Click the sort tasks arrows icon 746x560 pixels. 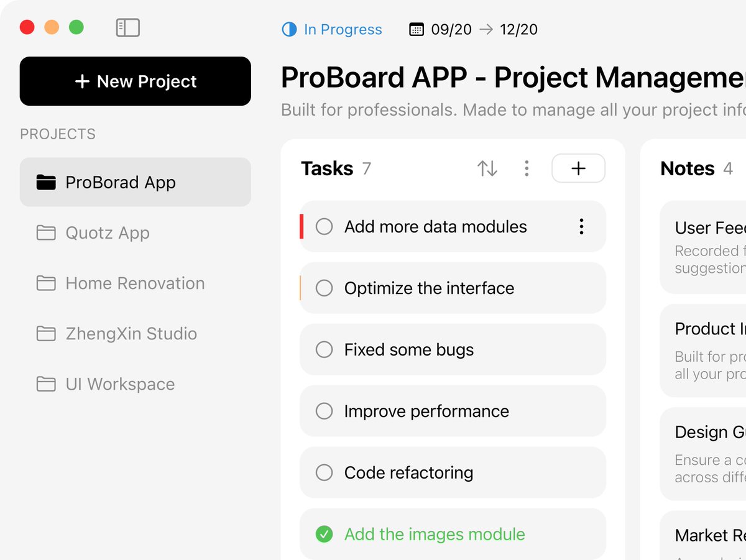(x=487, y=168)
